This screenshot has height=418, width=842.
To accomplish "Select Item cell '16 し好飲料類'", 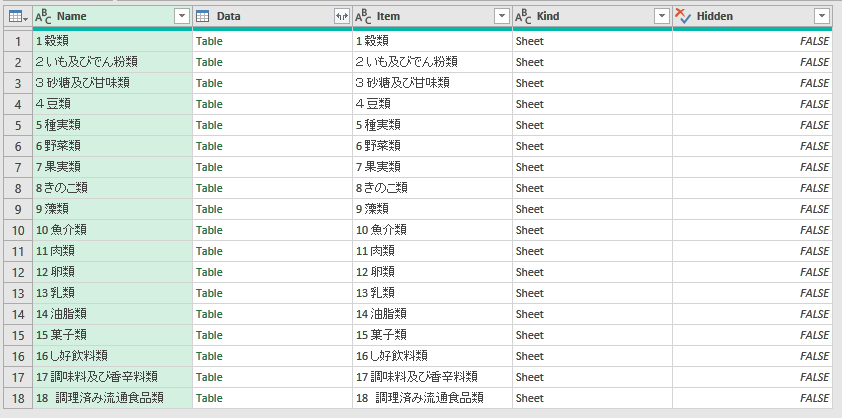I will point(432,356).
